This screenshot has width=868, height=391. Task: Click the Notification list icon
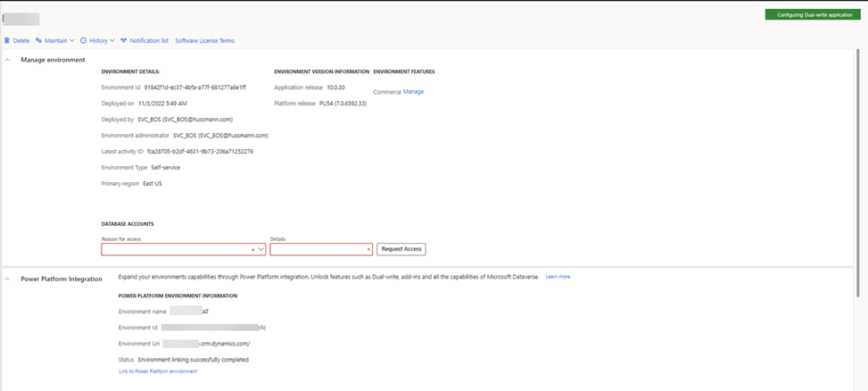point(124,40)
